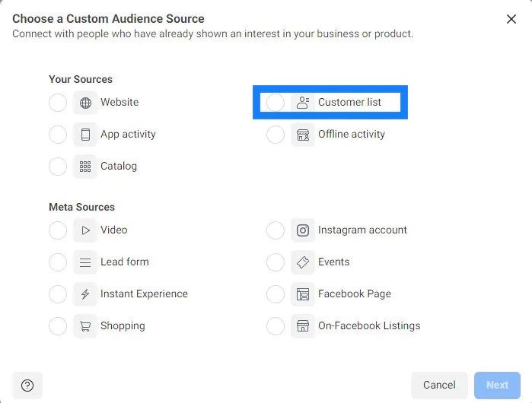Click the Next button
The width and height of the screenshot is (532, 403).
coord(497,385)
